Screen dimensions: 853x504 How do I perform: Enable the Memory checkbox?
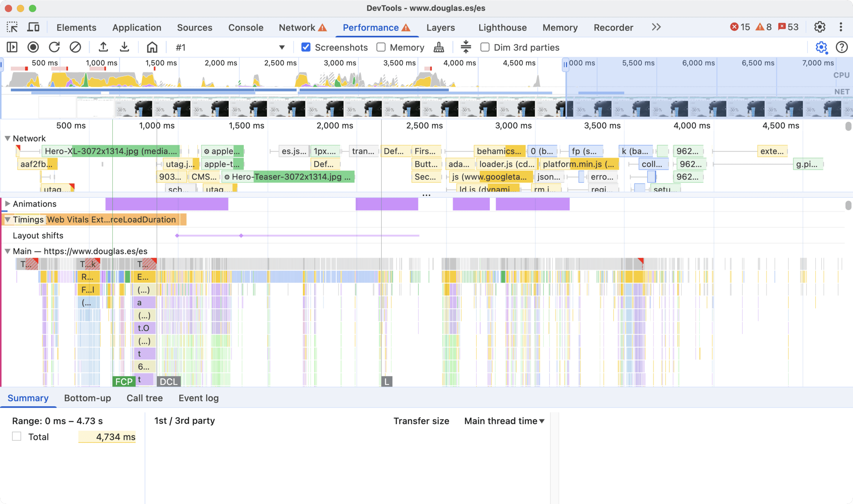[x=381, y=47]
